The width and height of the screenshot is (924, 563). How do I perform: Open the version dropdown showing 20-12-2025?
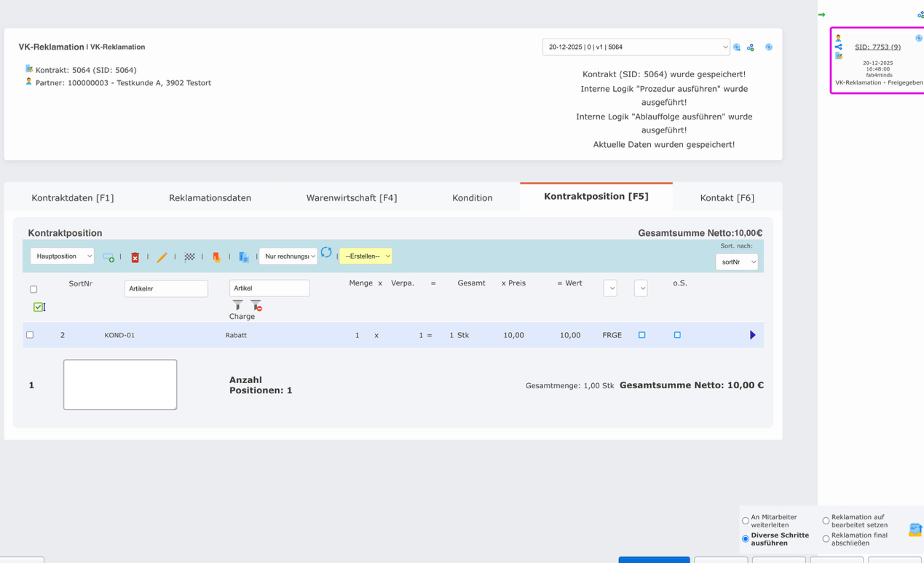coord(633,47)
